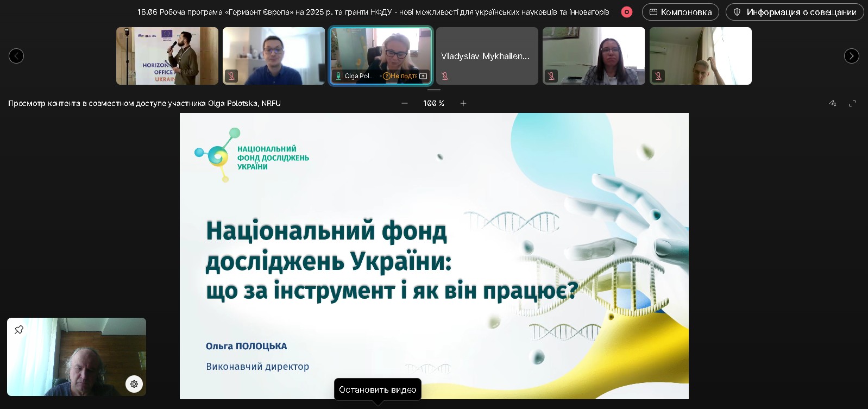Zoom in shared content with plus button

463,103
